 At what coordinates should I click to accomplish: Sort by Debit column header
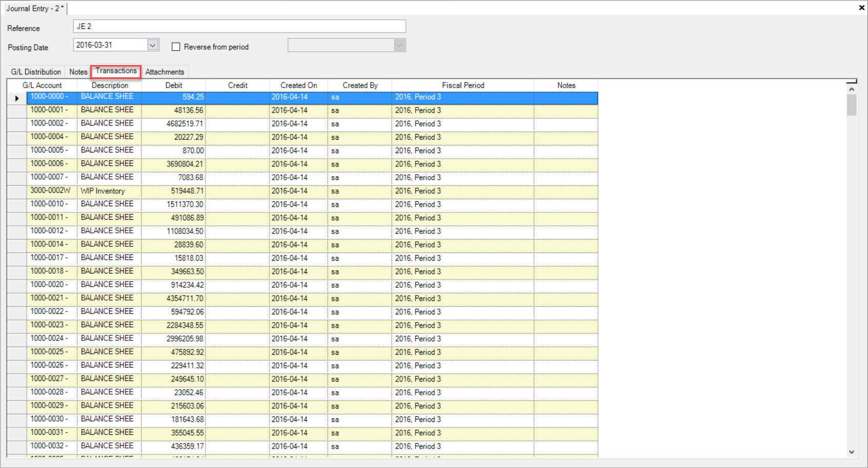(x=174, y=86)
